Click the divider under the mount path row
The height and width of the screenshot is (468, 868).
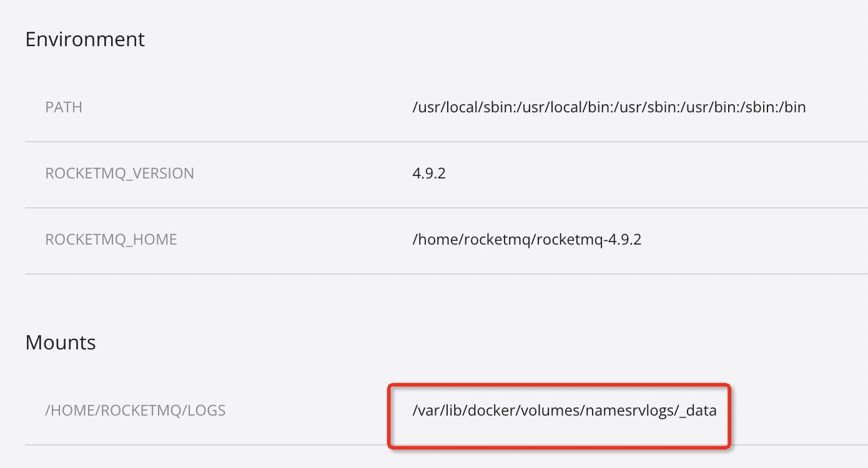(446, 445)
